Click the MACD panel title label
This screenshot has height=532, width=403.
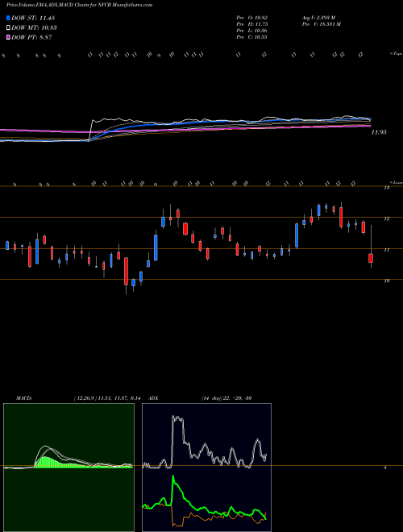(x=23, y=398)
